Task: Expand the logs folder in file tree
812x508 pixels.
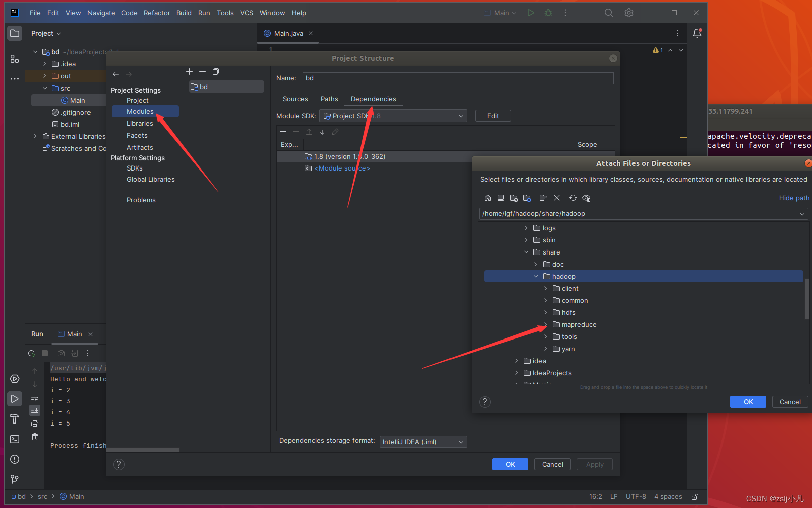Action: [526, 228]
